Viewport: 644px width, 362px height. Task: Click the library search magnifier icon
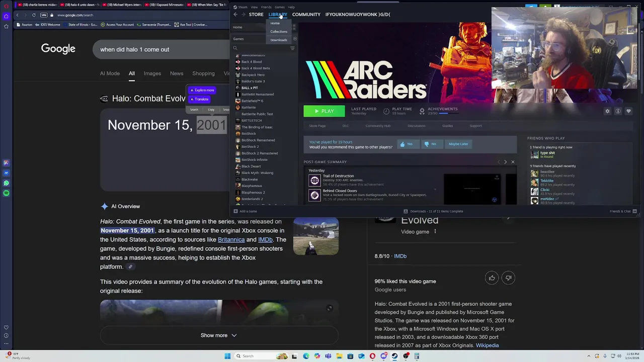pyautogui.click(x=235, y=48)
